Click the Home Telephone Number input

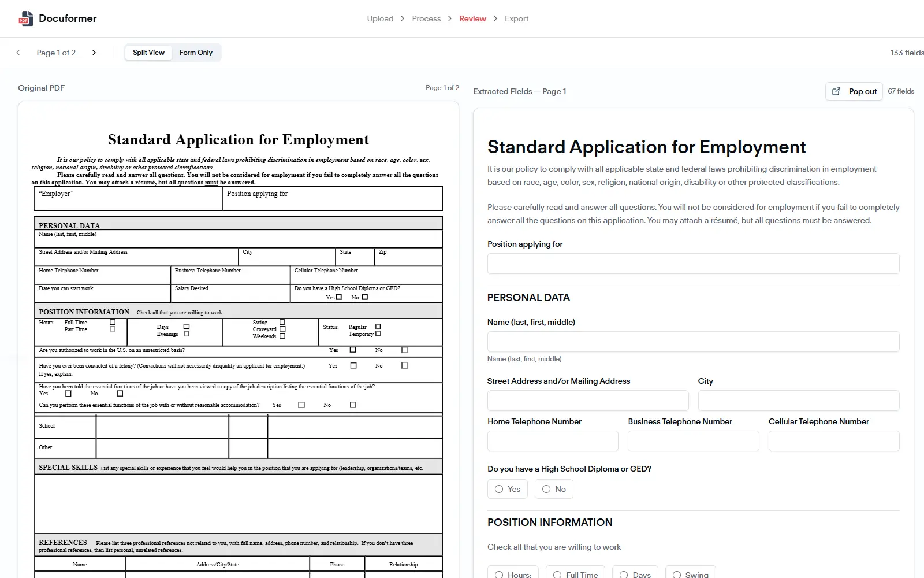click(553, 441)
